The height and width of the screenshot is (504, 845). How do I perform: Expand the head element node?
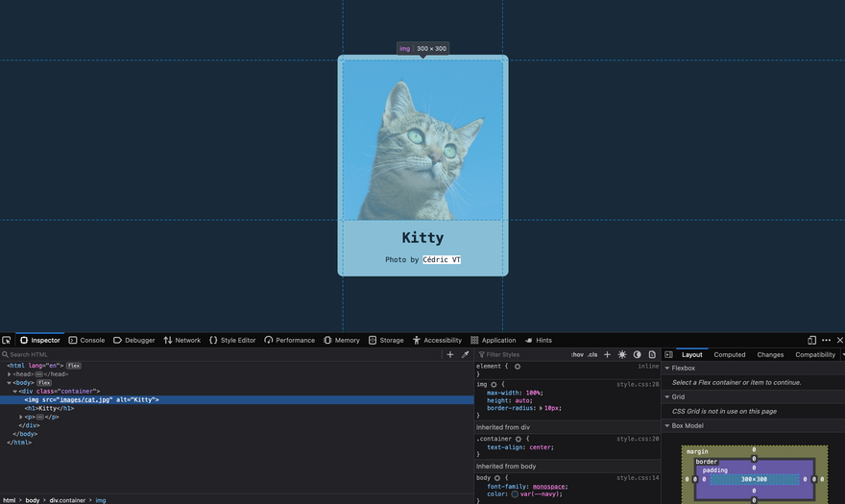10,374
